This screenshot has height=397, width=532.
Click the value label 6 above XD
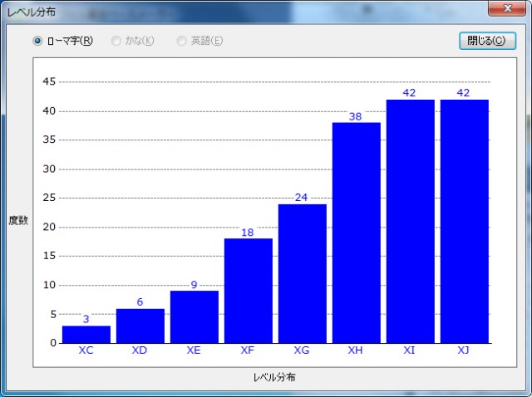coord(140,301)
